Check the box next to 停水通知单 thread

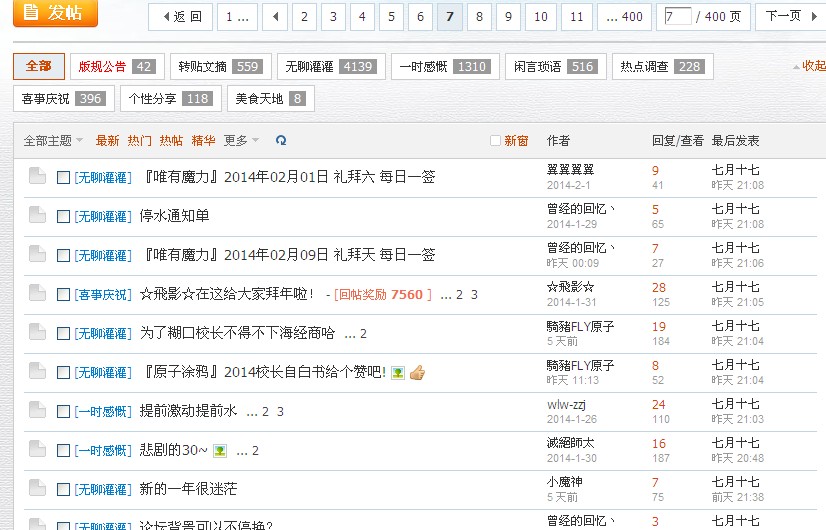tap(63, 217)
